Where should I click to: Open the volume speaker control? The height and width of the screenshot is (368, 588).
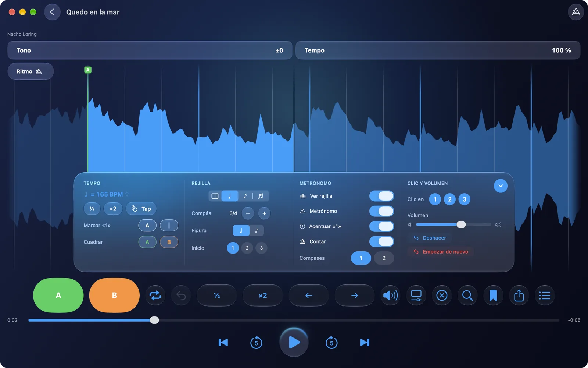[x=390, y=295]
